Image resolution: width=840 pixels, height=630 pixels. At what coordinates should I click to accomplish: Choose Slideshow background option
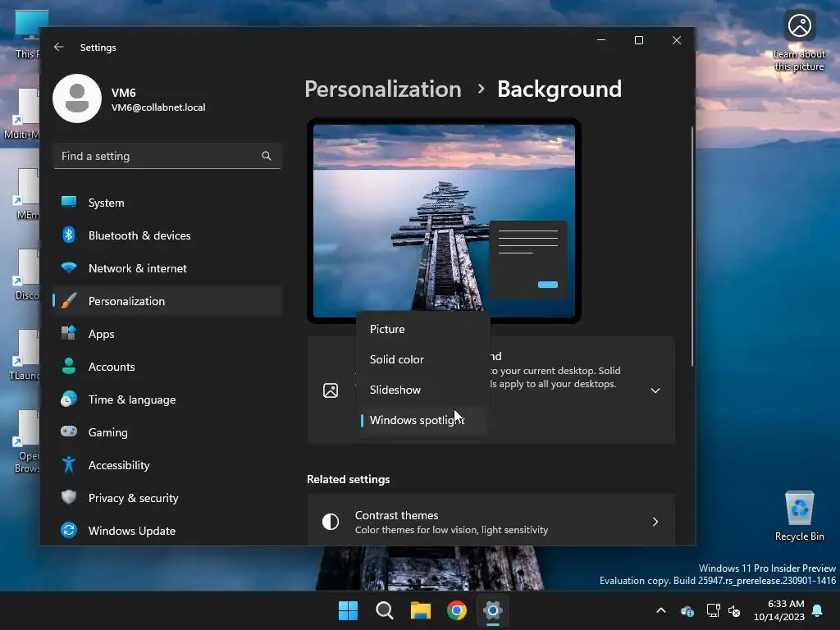pyautogui.click(x=423, y=390)
